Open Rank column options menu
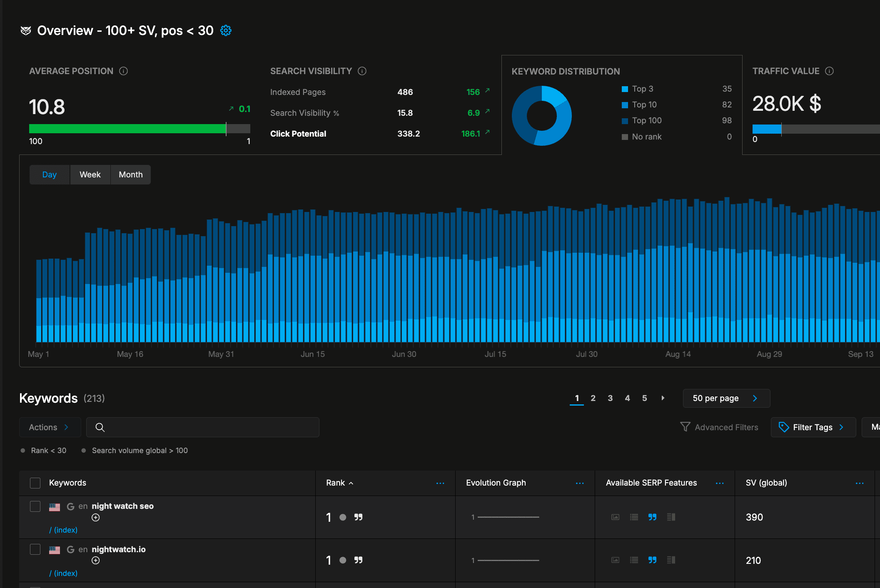Image resolution: width=880 pixels, height=588 pixels. pyautogui.click(x=440, y=483)
